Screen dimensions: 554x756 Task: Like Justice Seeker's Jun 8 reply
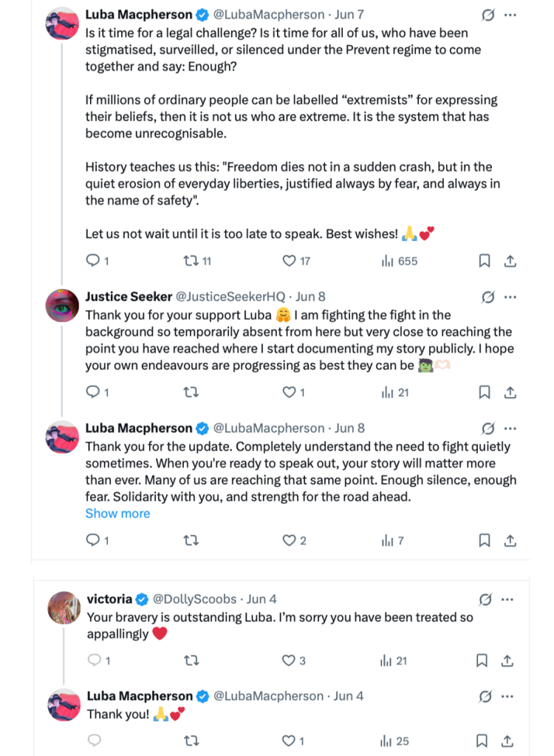290,393
